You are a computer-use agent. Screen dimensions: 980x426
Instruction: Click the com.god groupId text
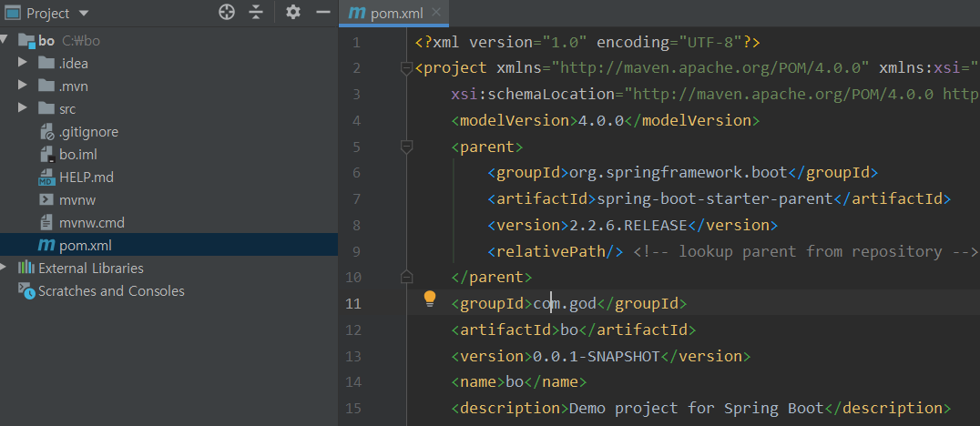pyautogui.click(x=565, y=304)
